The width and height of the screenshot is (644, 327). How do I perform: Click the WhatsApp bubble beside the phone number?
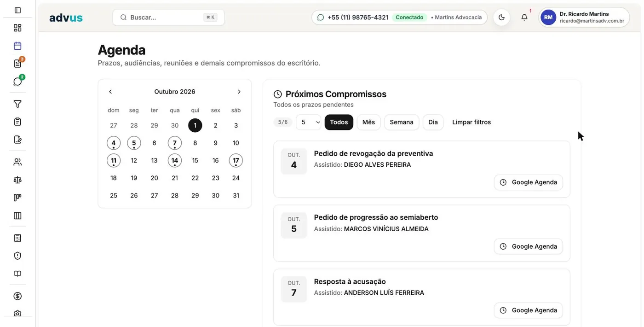(x=321, y=18)
